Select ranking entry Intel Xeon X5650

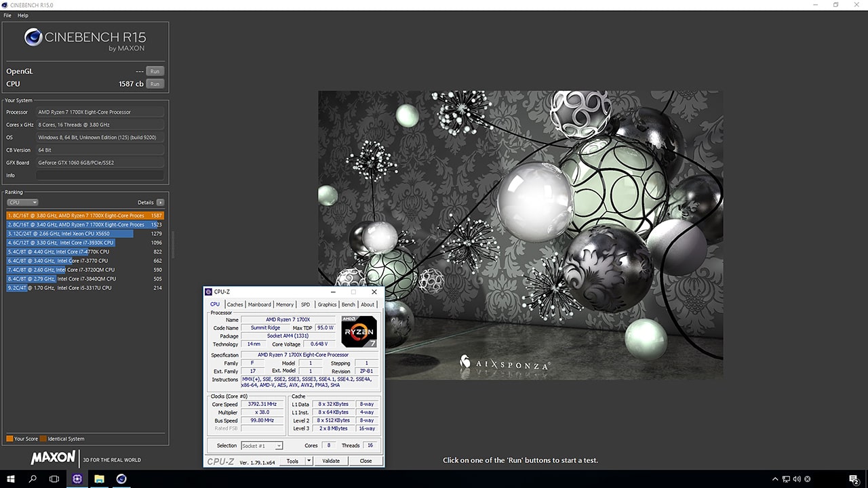click(x=85, y=233)
